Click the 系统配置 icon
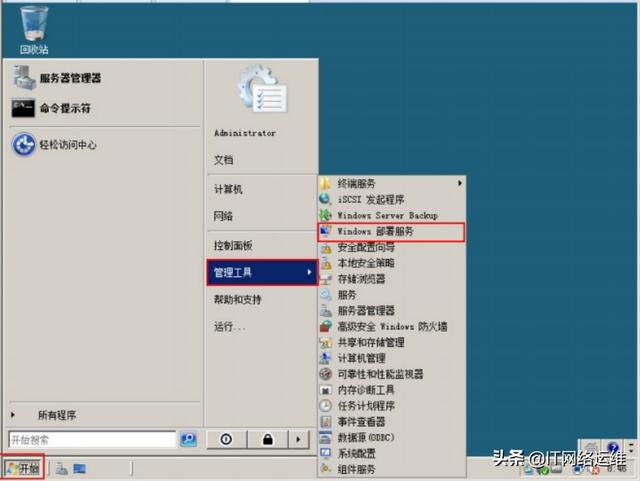This screenshot has height=481, width=640. (325, 453)
